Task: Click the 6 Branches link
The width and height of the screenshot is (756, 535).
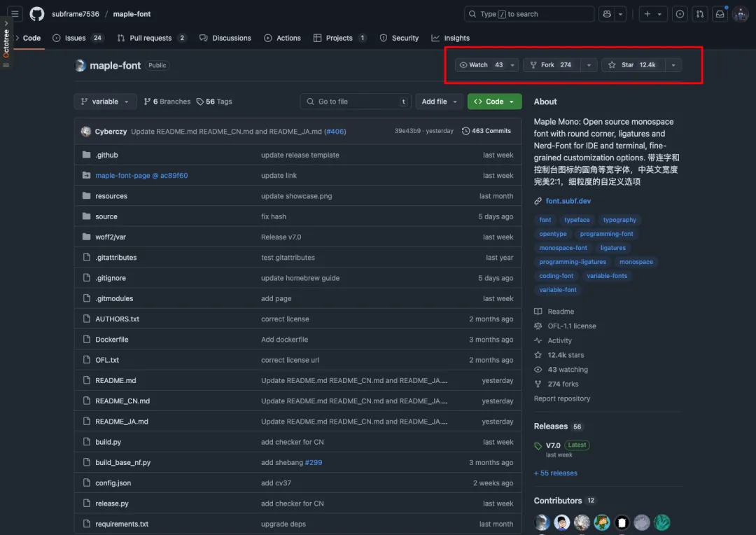Action: [x=167, y=102]
